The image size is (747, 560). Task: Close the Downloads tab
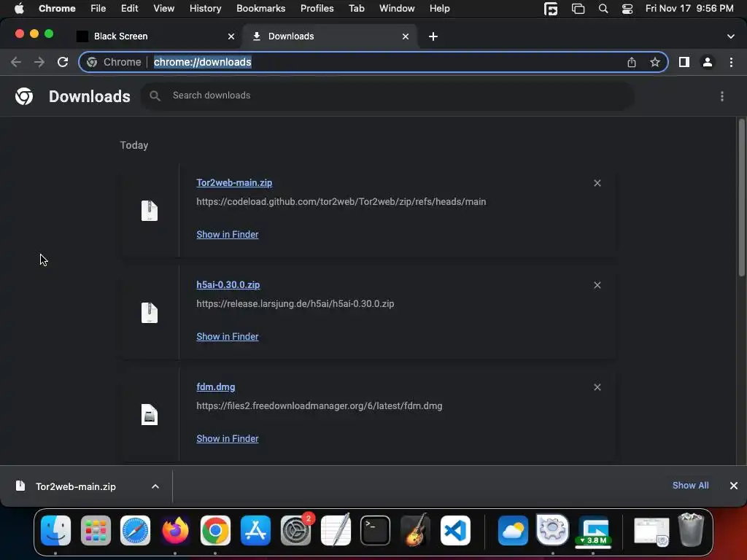[406, 36]
